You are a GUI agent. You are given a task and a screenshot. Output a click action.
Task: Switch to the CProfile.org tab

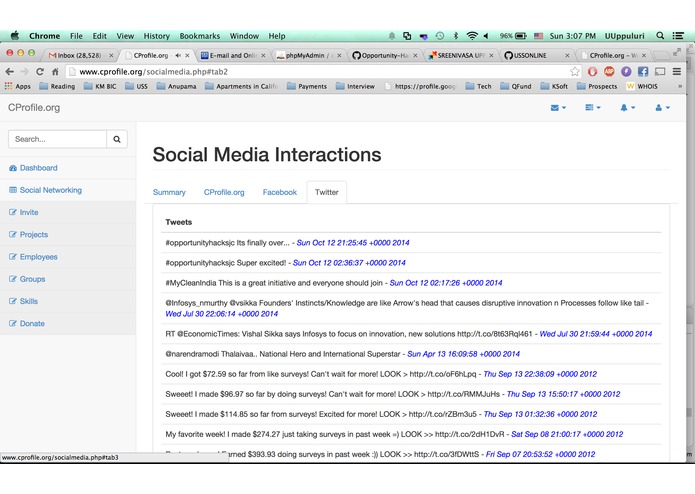(224, 192)
